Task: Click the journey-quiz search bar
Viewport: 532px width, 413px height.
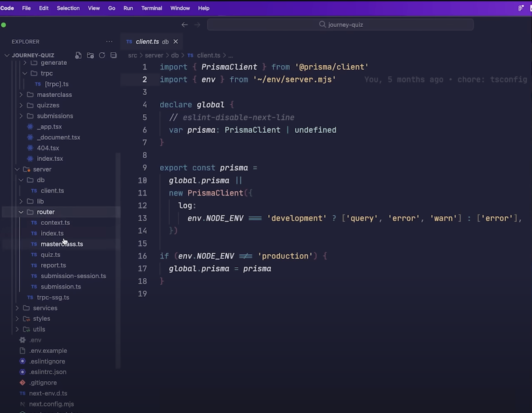Action: (x=340, y=24)
